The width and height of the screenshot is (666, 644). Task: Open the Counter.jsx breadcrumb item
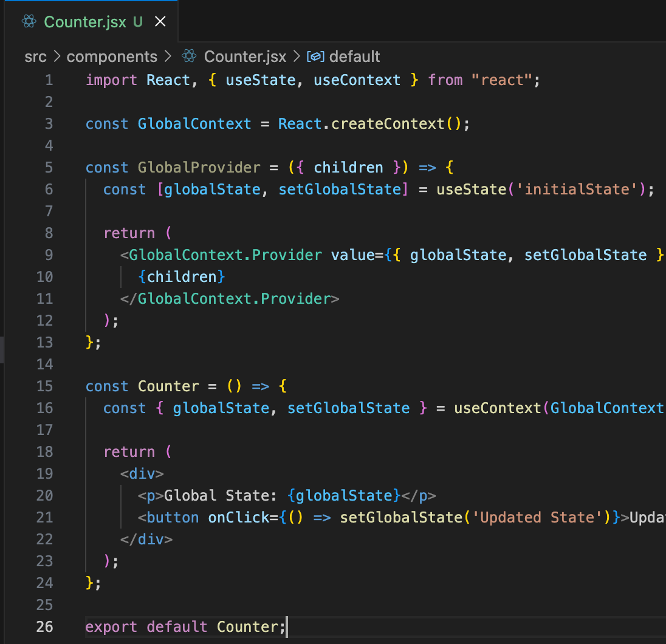tap(244, 57)
